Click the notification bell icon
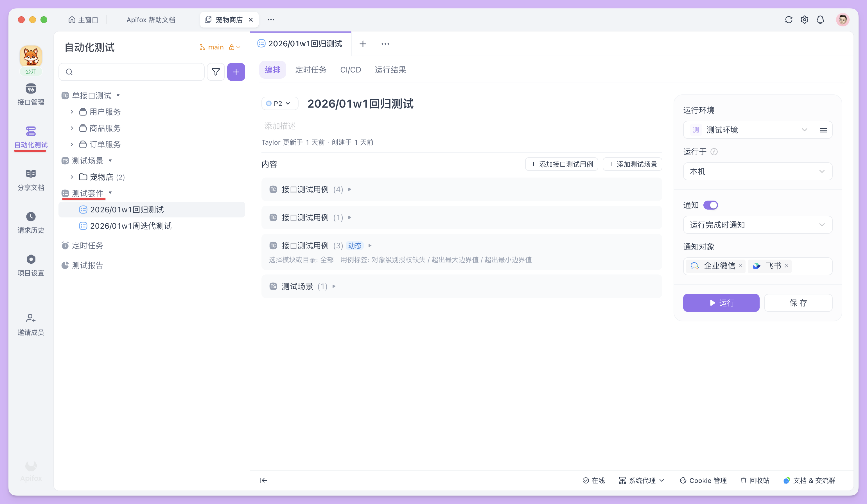The width and height of the screenshot is (867, 504). pos(820,20)
